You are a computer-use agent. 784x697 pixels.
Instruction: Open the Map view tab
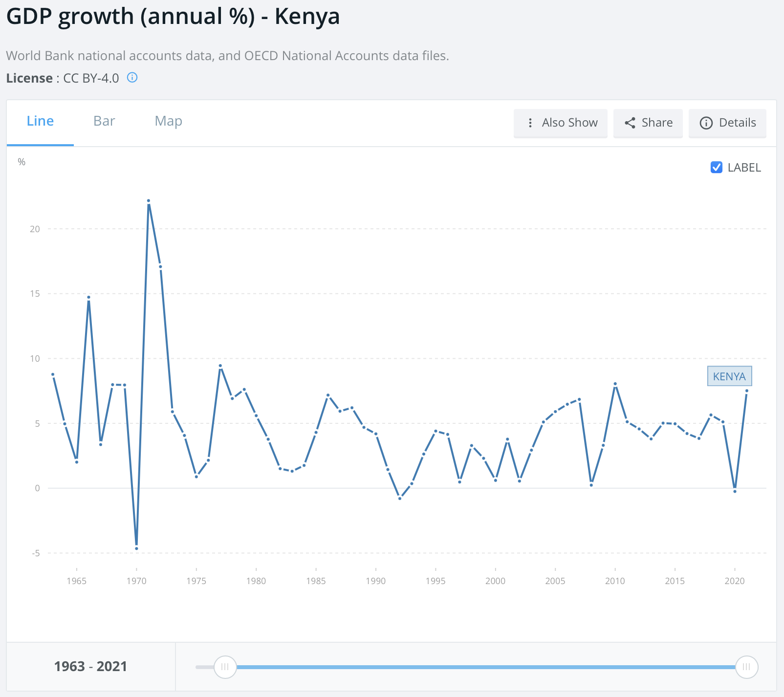coord(168,121)
